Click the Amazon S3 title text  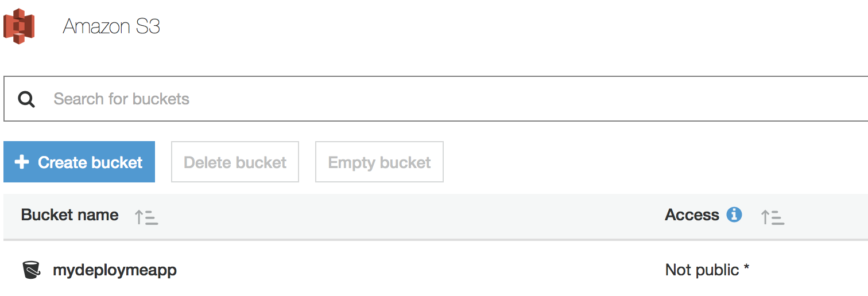(x=111, y=26)
